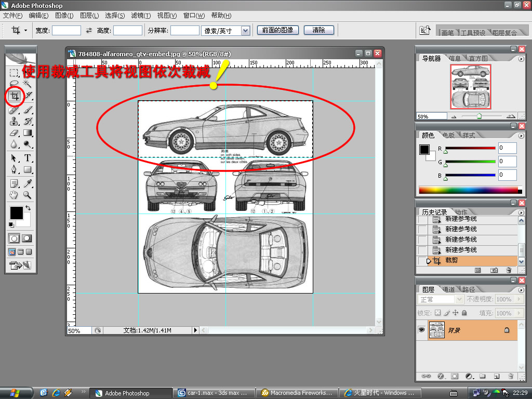This screenshot has width=532, height=399.
Task: Create a new layer icon
Action: (x=496, y=376)
